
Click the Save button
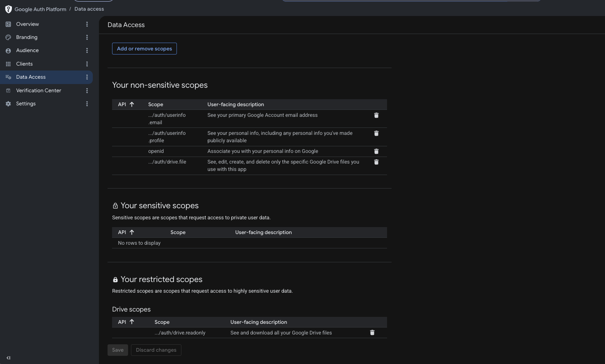[x=118, y=350]
